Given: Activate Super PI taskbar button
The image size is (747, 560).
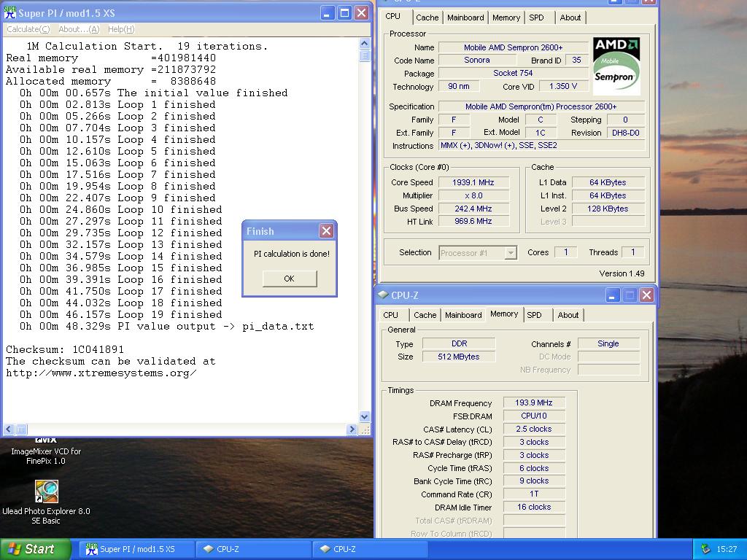Looking at the screenshot, I should coord(136,549).
